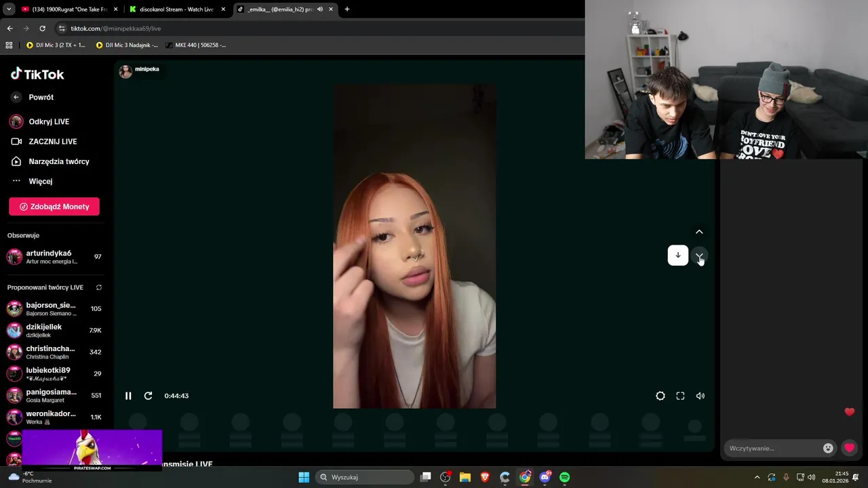Open the player settings gear
The image size is (868, 488).
660,396
